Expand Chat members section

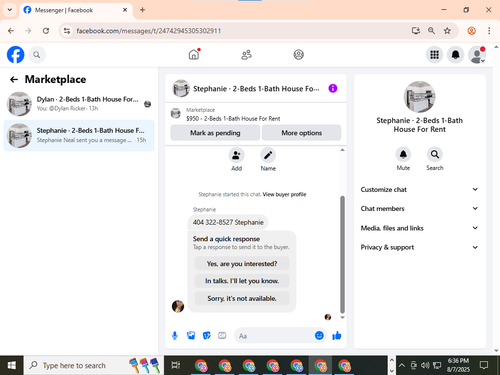pos(419,208)
